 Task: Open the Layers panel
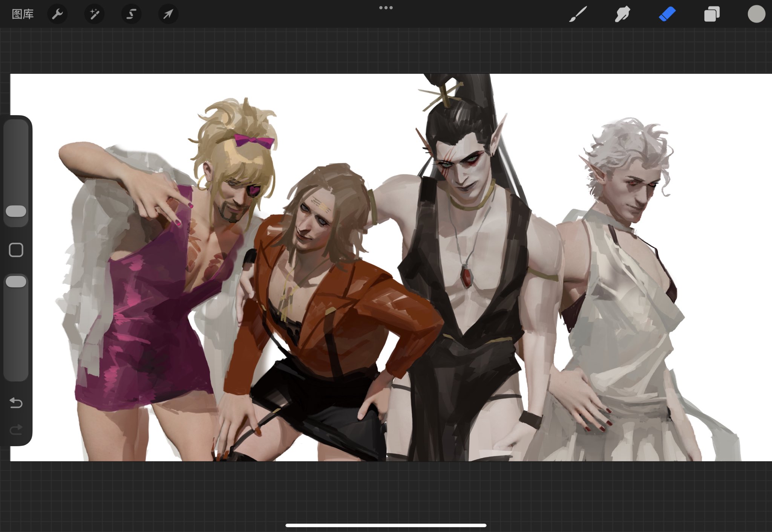pos(712,14)
